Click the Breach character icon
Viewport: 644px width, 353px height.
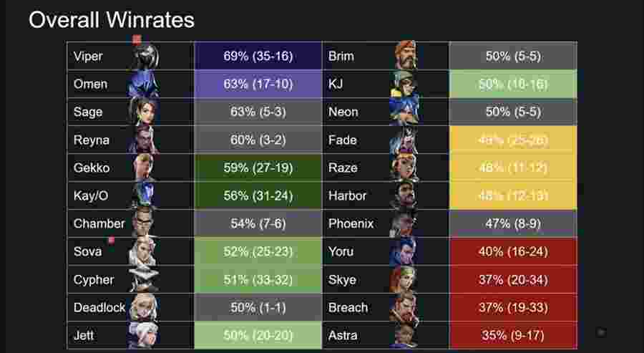click(404, 307)
